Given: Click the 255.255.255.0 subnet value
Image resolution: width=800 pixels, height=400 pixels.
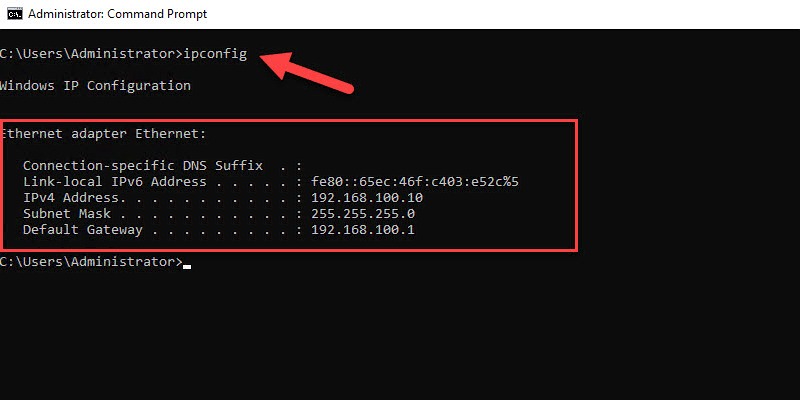Looking at the screenshot, I should [363, 213].
